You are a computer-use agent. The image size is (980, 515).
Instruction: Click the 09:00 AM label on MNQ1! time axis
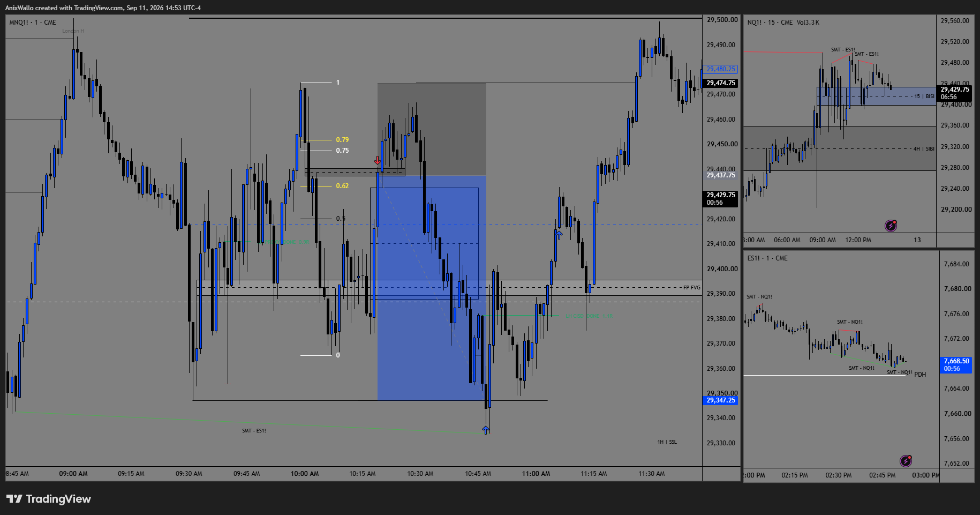tap(73, 474)
